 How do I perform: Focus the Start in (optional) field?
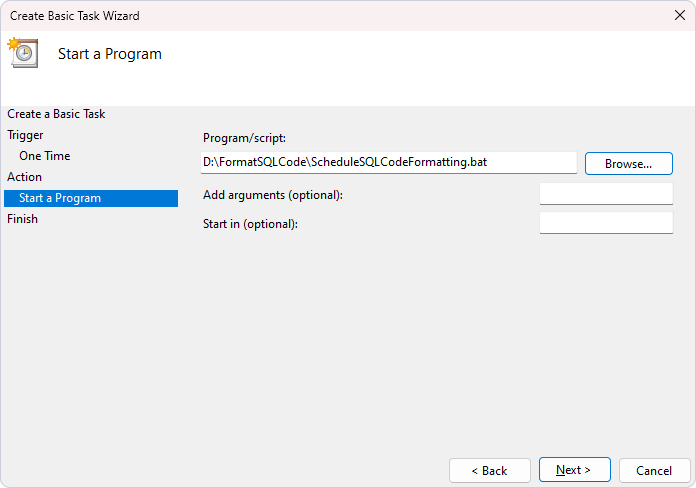coord(606,223)
